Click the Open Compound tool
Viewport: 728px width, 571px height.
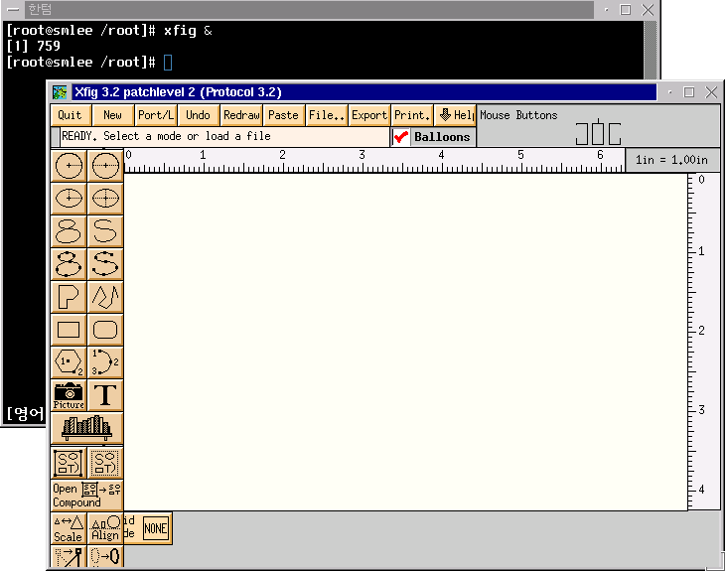(86, 496)
